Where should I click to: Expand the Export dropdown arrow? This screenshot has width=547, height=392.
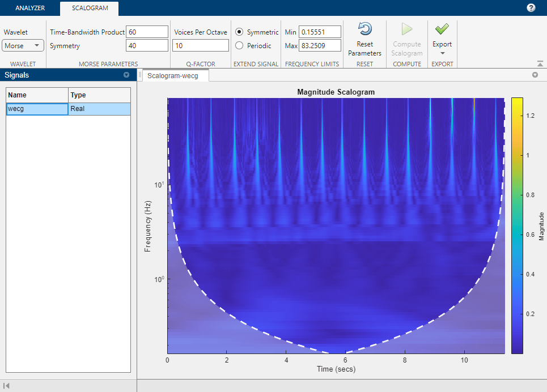442,53
